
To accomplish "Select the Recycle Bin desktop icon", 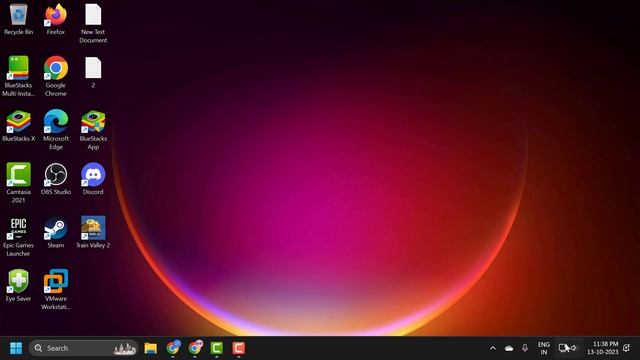I will pyautogui.click(x=18, y=20).
